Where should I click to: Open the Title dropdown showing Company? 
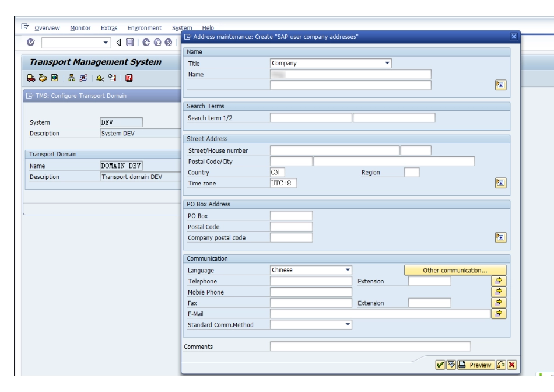[x=387, y=63]
